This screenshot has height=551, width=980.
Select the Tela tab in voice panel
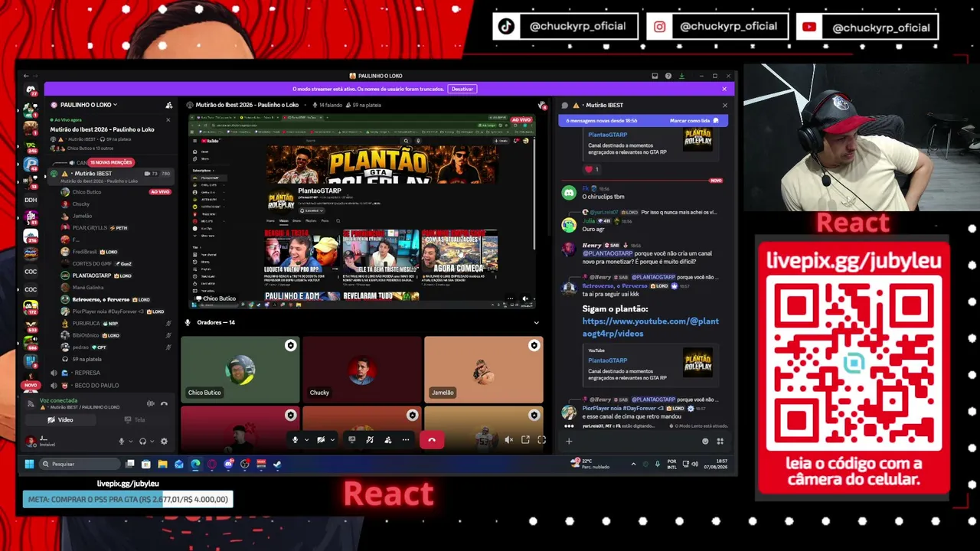pos(134,419)
